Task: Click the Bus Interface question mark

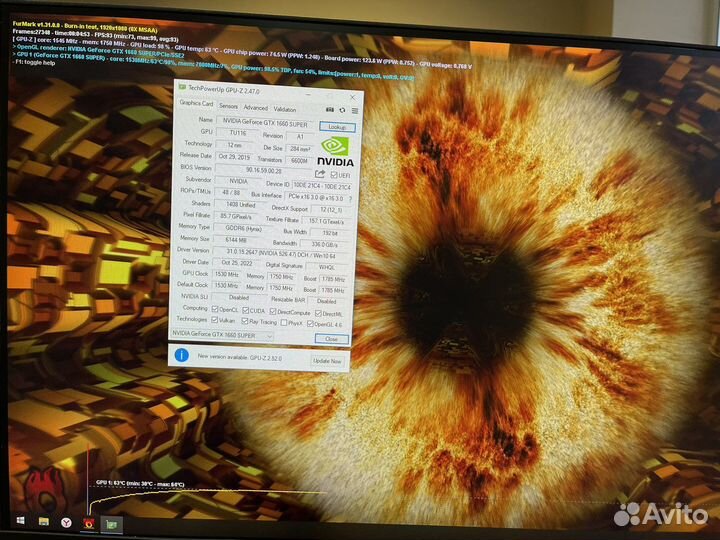Action: tap(350, 199)
